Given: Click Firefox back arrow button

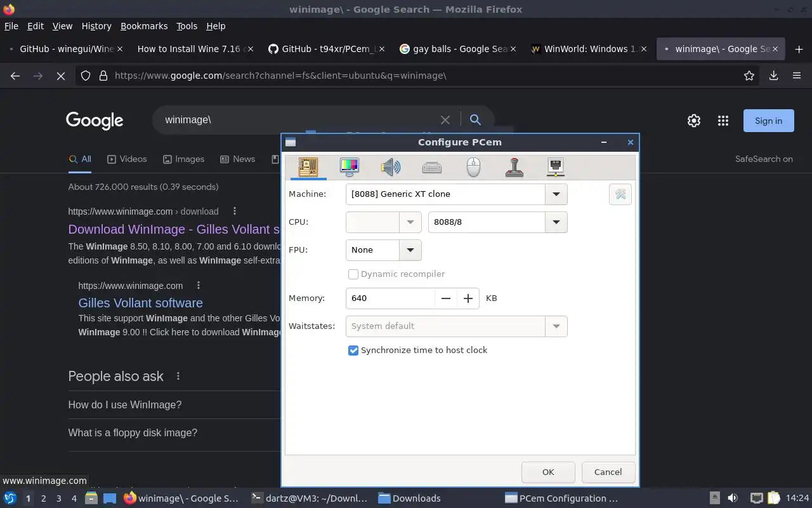Looking at the screenshot, I should tap(15, 76).
